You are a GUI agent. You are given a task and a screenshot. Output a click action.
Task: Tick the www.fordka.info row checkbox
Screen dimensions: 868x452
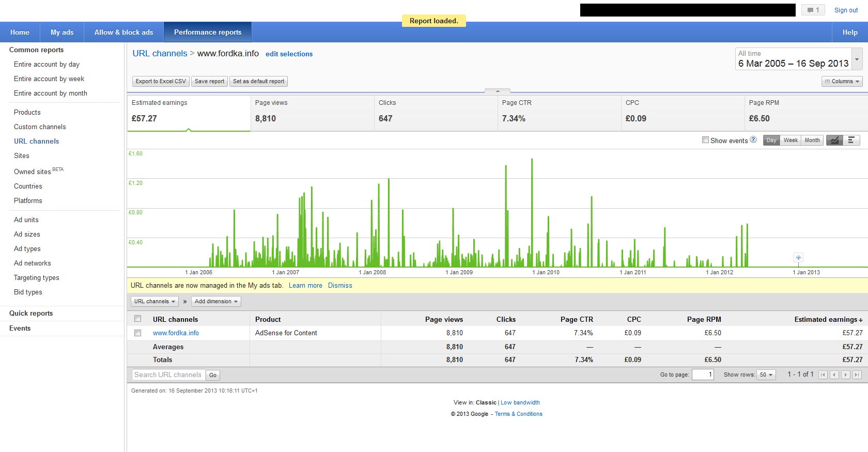tap(138, 333)
